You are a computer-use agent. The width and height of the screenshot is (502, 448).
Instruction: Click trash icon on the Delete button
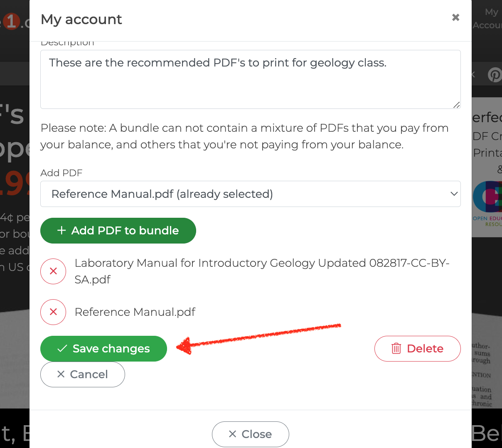396,349
